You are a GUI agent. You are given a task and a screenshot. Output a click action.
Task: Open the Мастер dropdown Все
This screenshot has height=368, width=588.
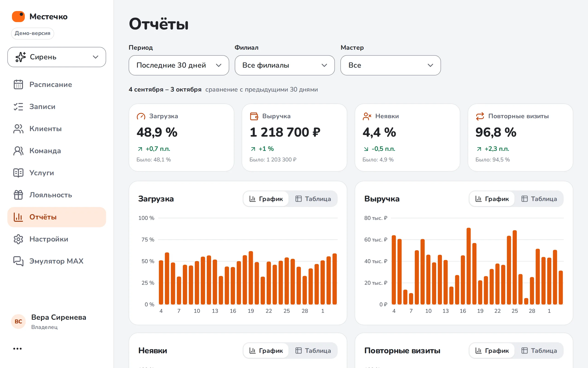click(390, 65)
